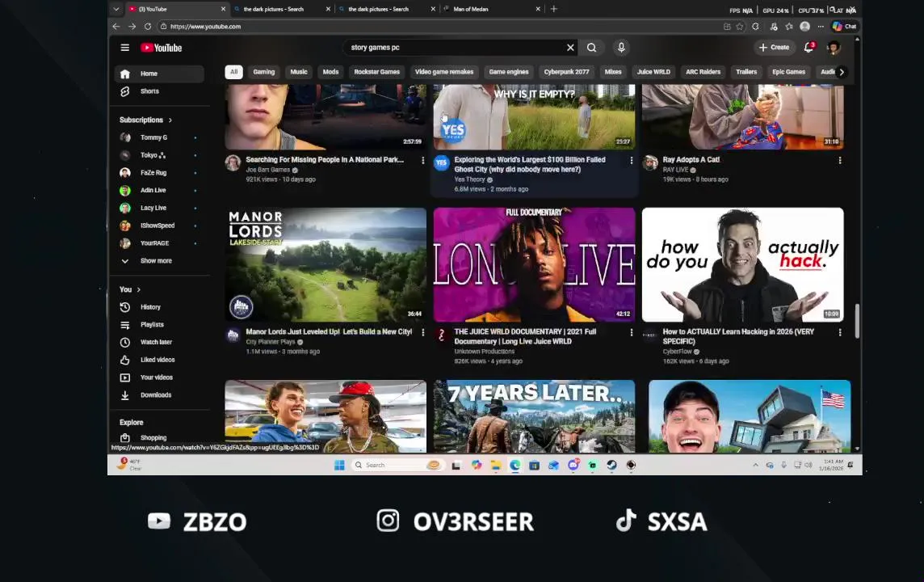The height and width of the screenshot is (582, 924).
Task: Open Joe Bart Games channel link
Action: pyautogui.click(x=268, y=170)
